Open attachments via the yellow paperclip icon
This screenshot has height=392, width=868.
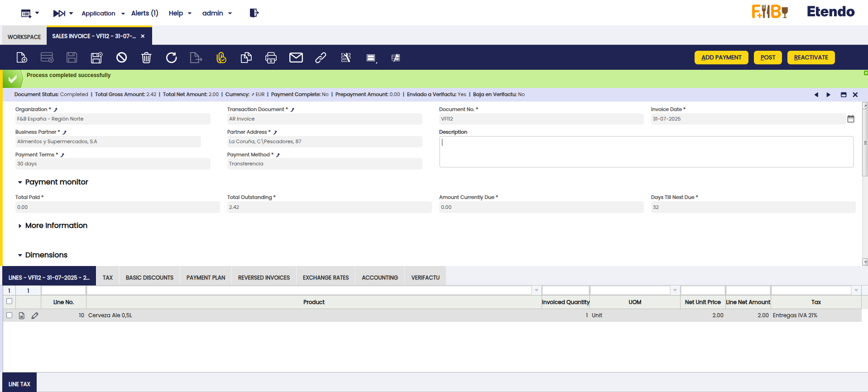click(x=221, y=58)
